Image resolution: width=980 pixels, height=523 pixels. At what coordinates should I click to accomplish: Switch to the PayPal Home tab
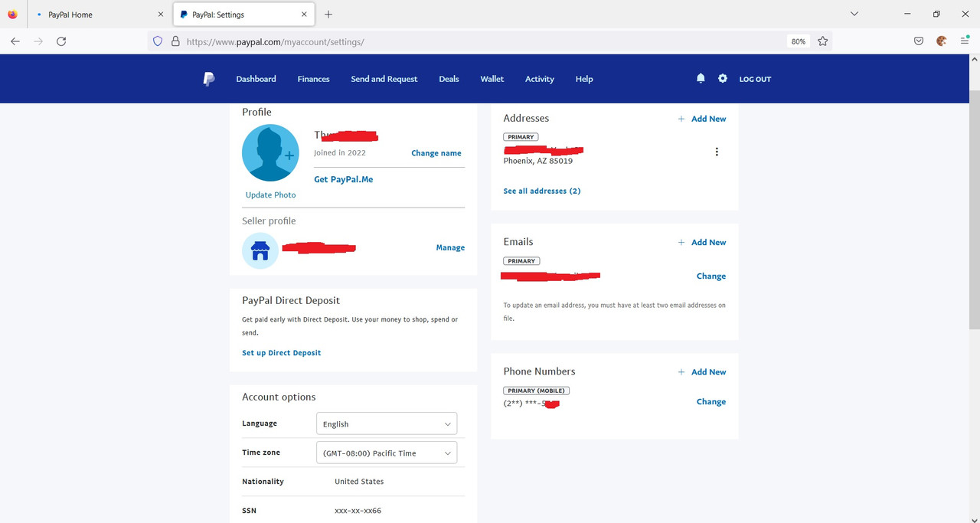[98, 15]
